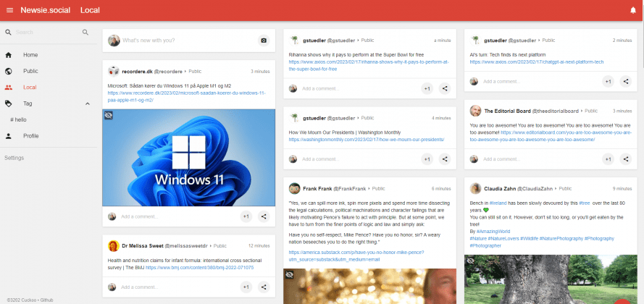Image resolution: width=644 pixels, height=304 pixels.
Task: Open visibility arrow on recordere.dk post
Action: [185, 72]
